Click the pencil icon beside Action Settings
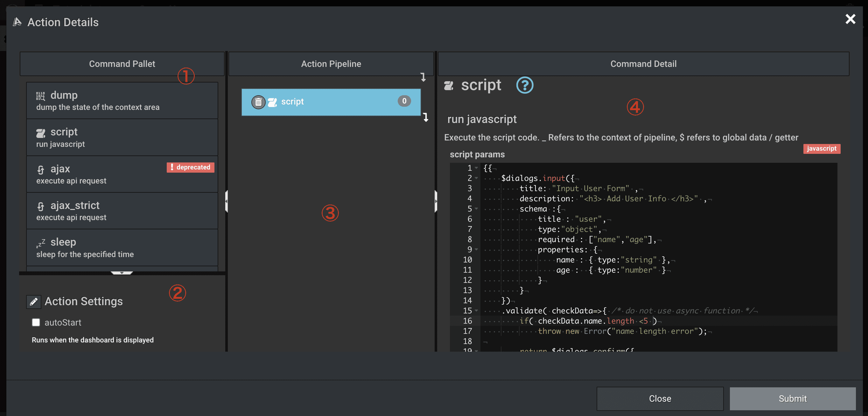This screenshot has height=416, width=868. point(34,302)
